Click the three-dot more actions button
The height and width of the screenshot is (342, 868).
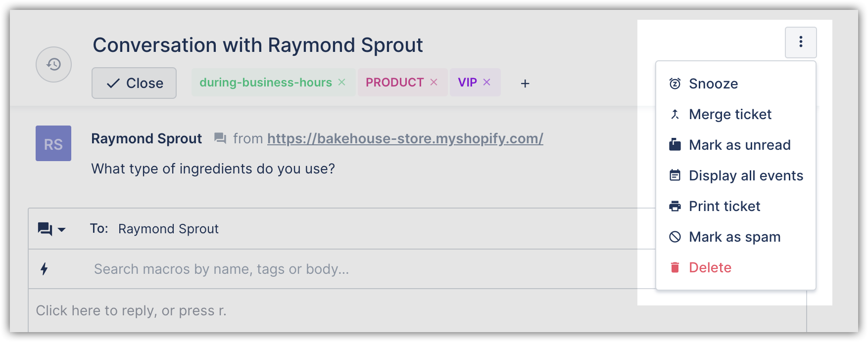[801, 42]
